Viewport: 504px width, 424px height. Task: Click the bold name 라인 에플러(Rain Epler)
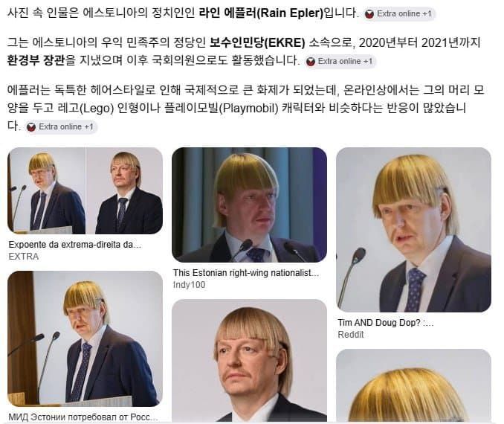click(261, 13)
